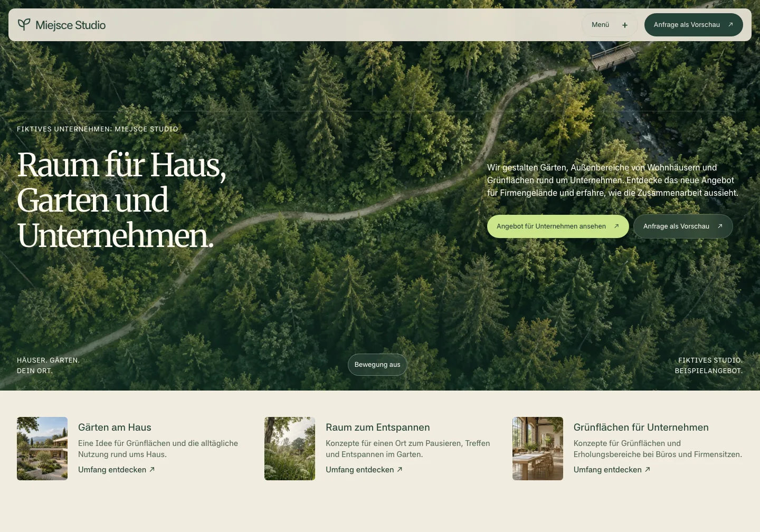760x532 pixels.
Task: Click arrow icon beside Raum zum Entspannen link
Action: click(x=400, y=469)
